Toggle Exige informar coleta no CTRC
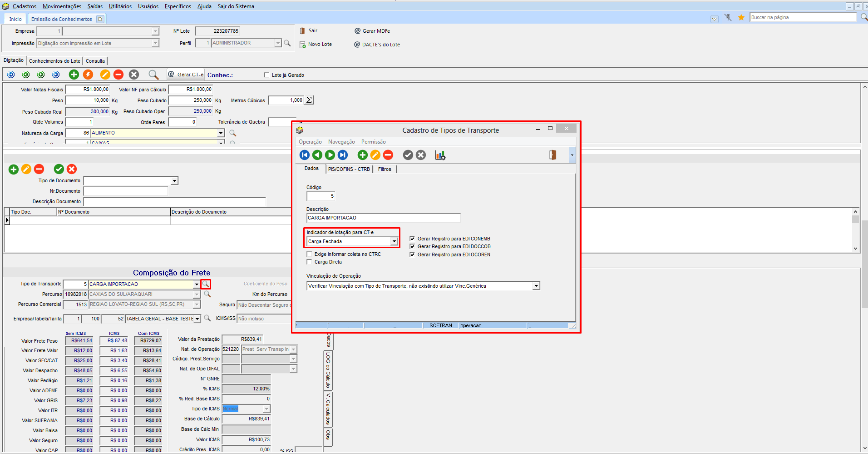The height and width of the screenshot is (454, 868). [x=310, y=254]
